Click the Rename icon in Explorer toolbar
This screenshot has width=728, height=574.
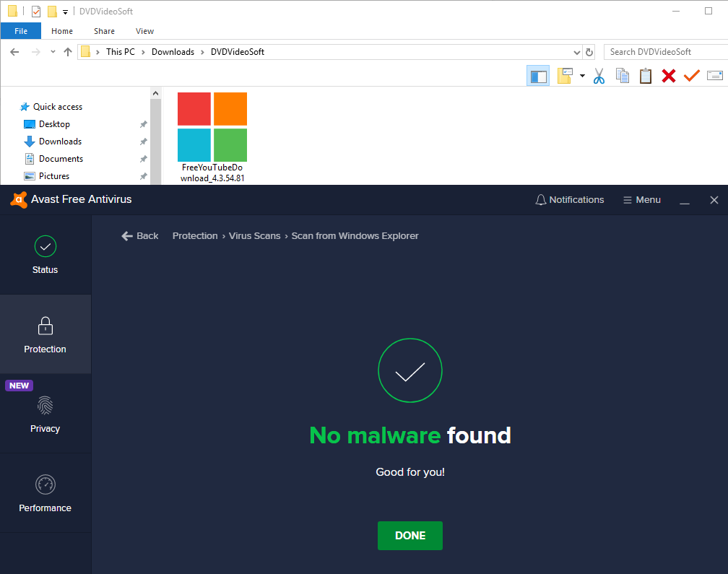[715, 75]
